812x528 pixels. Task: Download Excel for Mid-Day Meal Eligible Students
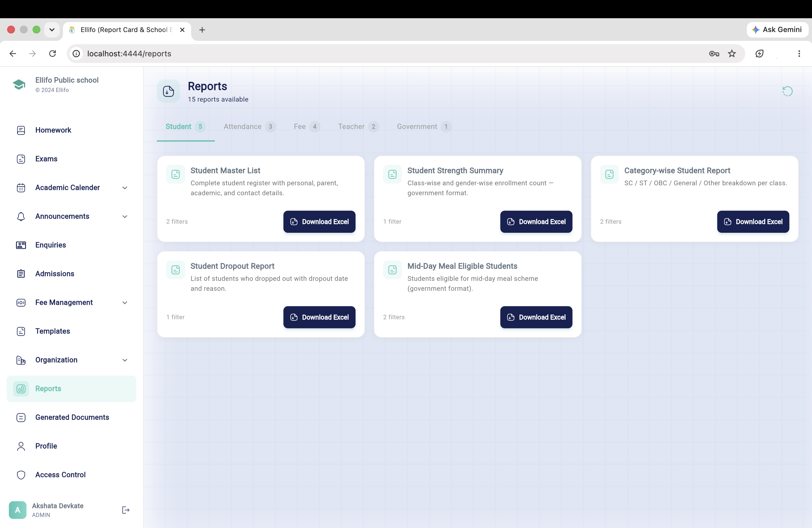[x=536, y=317]
